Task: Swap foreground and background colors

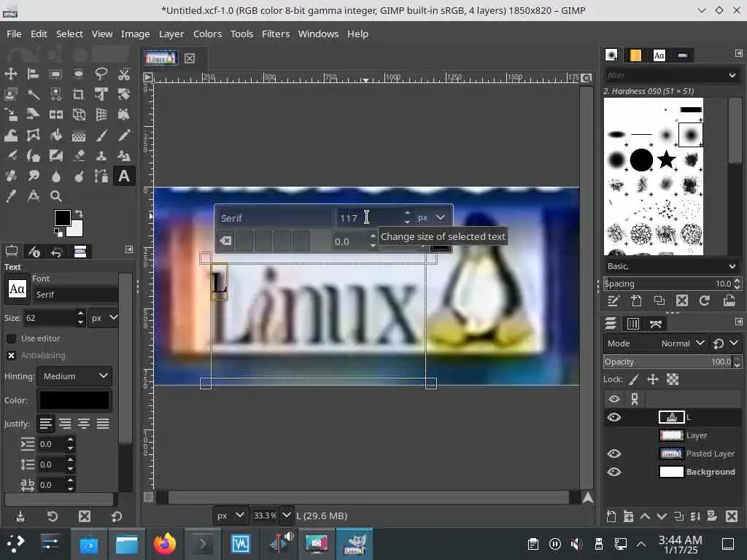Action: click(79, 214)
